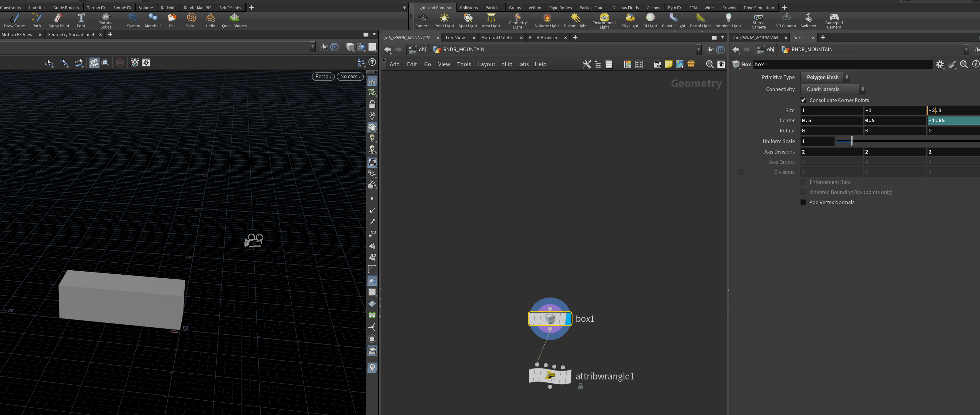Open Connectivity Quadrilaterals dropdown
This screenshot has height=415, width=980.
833,89
